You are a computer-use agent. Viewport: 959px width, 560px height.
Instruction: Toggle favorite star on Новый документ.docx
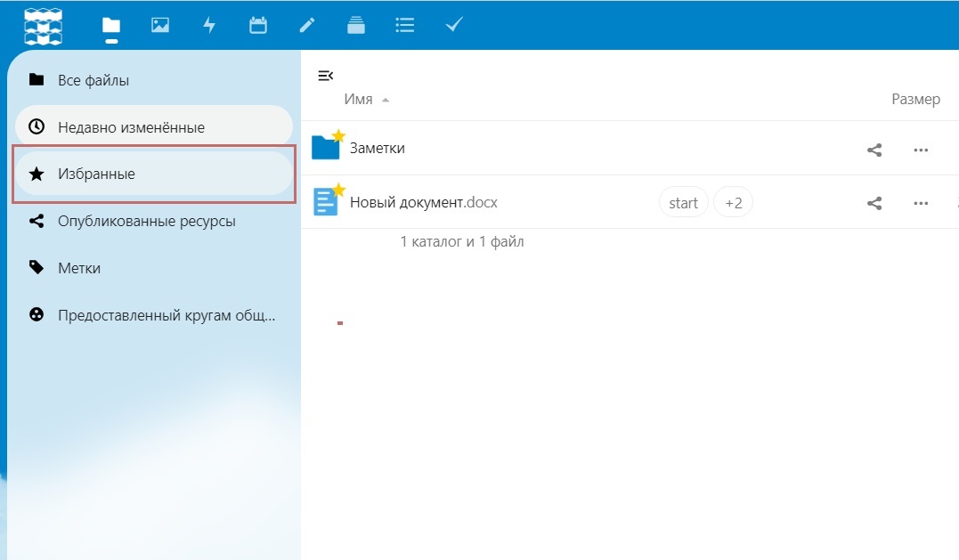[x=338, y=190]
